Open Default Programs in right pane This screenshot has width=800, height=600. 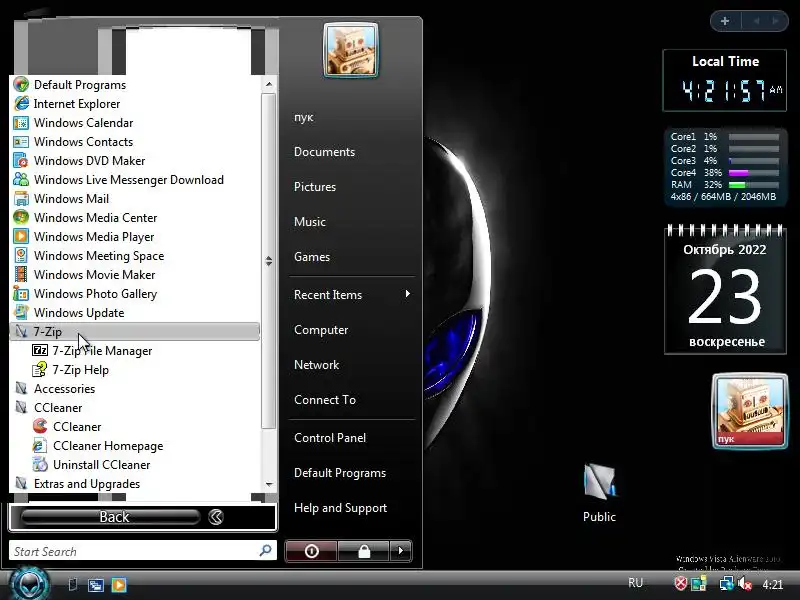point(340,473)
